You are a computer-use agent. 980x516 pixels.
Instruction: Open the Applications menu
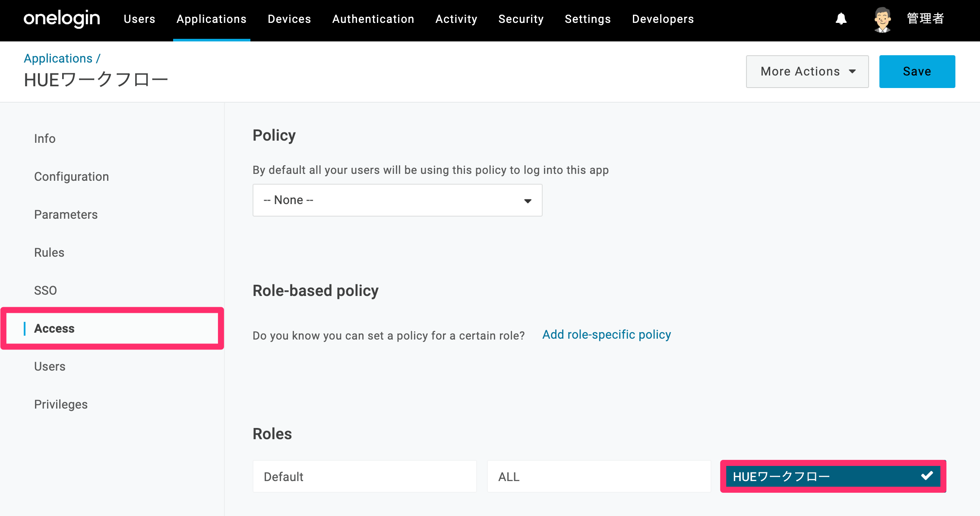click(212, 19)
